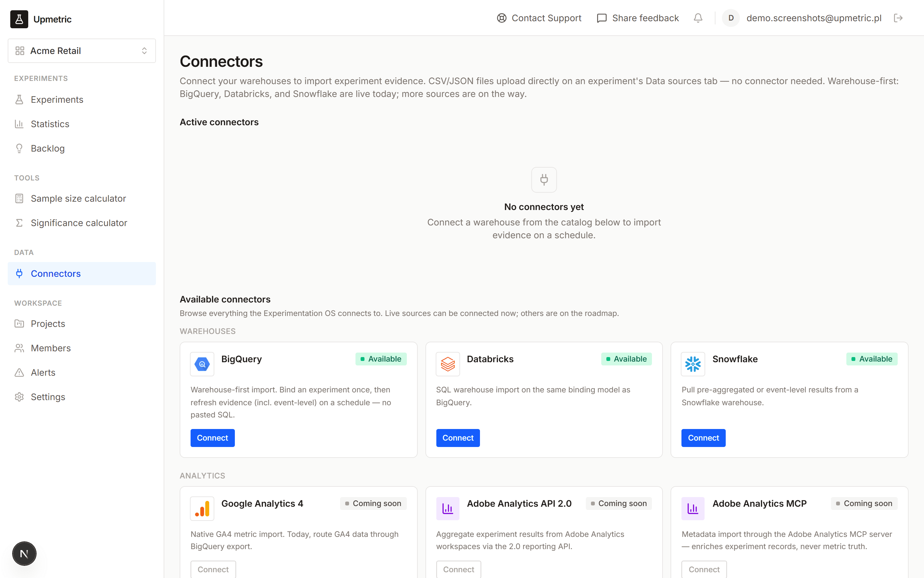Click the plug icon next to Connectors
Image resolution: width=924 pixels, height=578 pixels.
click(x=19, y=273)
